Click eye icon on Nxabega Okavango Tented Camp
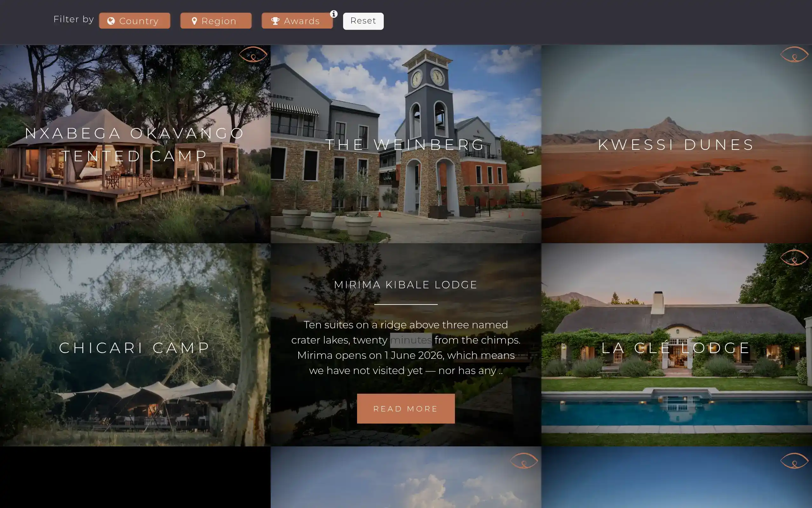812x508 pixels. 253,54
